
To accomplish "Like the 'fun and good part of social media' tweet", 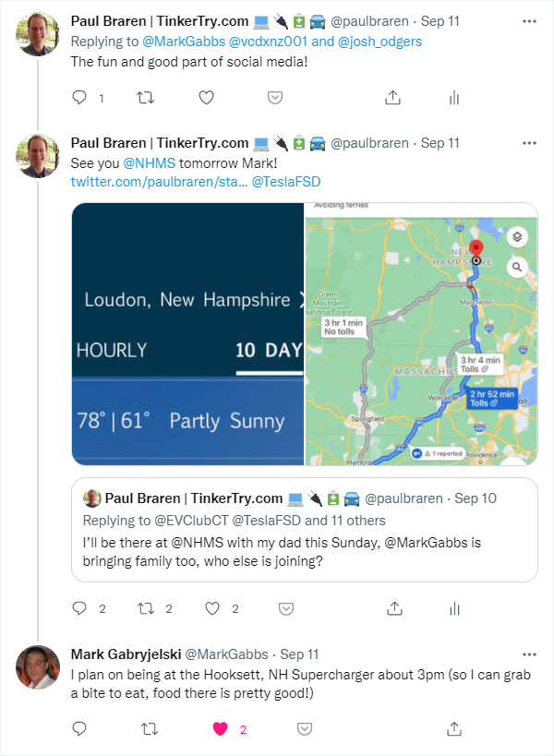I will tap(206, 98).
